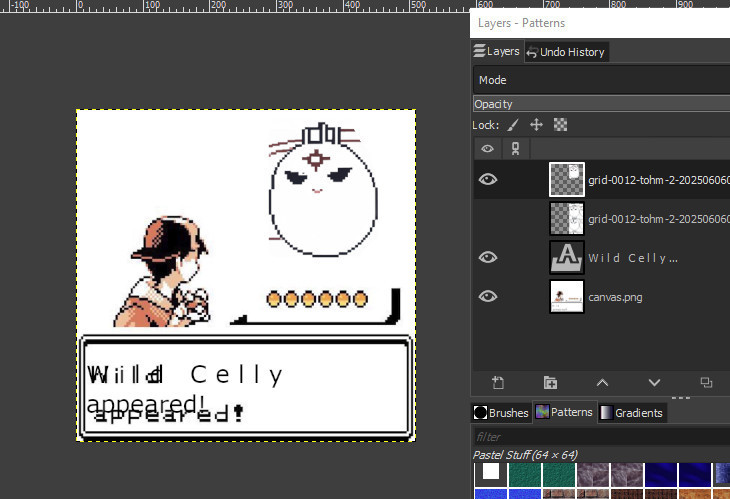
Task: Create a new layer
Action: 498,383
